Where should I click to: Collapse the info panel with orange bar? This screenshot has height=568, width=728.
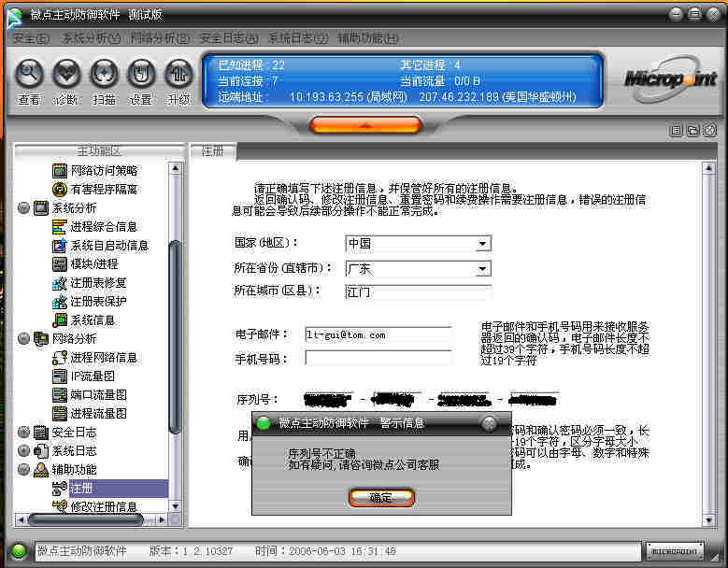[365, 125]
